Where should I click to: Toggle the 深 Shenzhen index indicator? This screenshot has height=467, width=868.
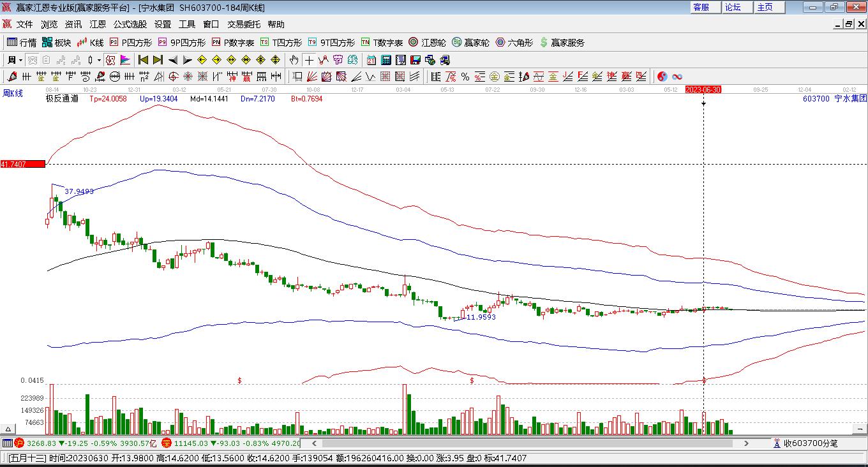click(x=166, y=443)
